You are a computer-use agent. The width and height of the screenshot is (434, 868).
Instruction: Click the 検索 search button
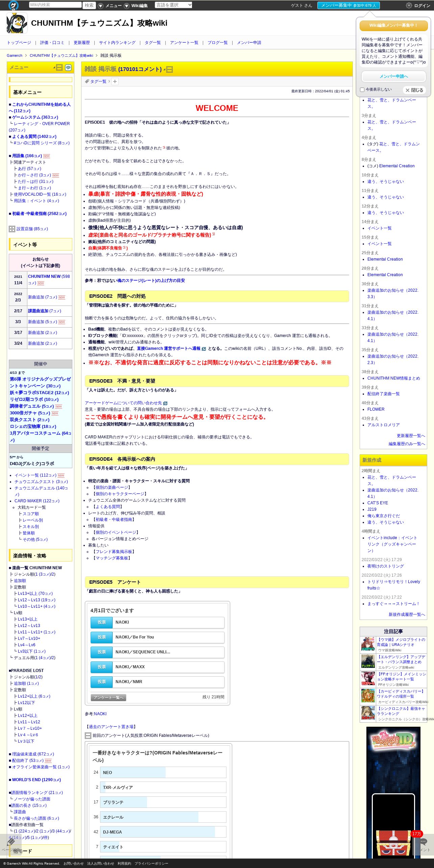[89, 5]
